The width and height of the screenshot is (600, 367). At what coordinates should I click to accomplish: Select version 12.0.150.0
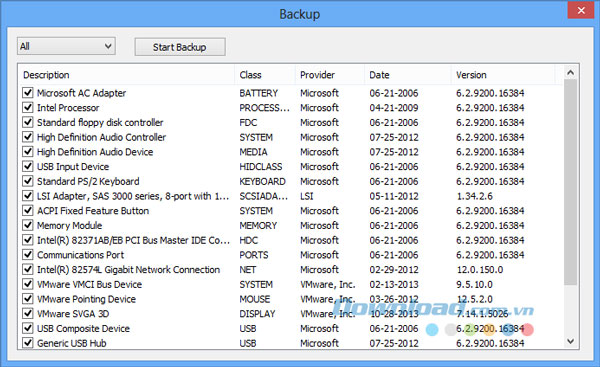(480, 270)
